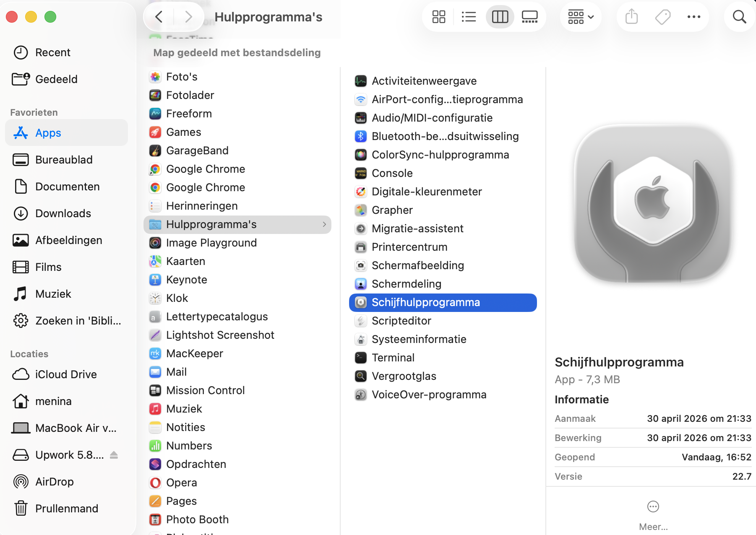This screenshot has width=756, height=535.
Task: Expand the Hulpprogramma's folder chevron
Action: tap(324, 224)
